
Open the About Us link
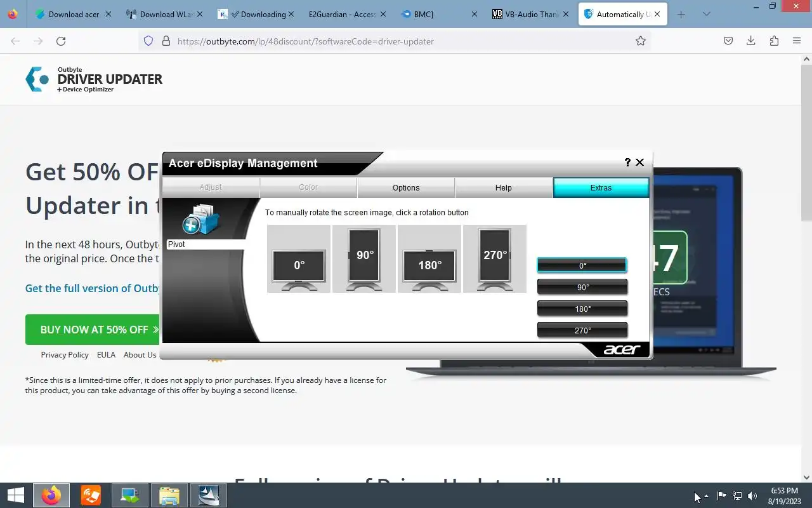click(x=140, y=355)
